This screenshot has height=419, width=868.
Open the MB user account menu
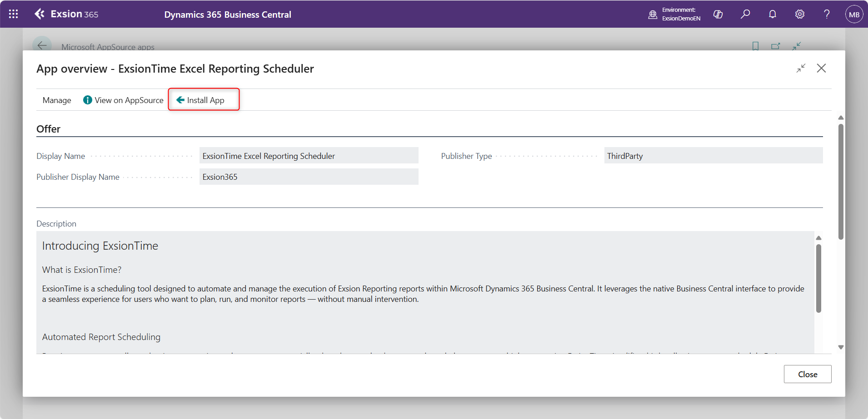854,14
